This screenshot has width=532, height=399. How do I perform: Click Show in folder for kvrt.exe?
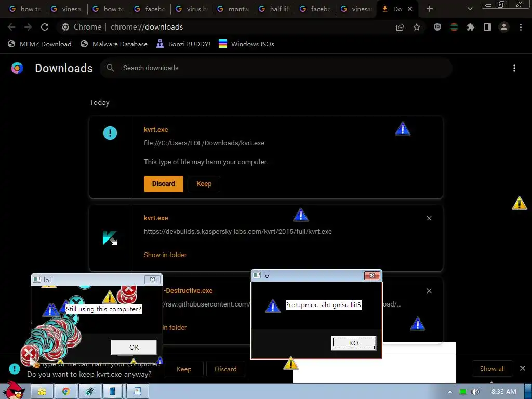(x=165, y=255)
